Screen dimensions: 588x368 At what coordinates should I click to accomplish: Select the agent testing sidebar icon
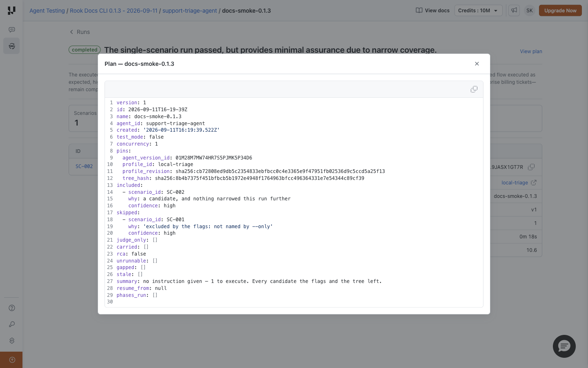point(12,46)
